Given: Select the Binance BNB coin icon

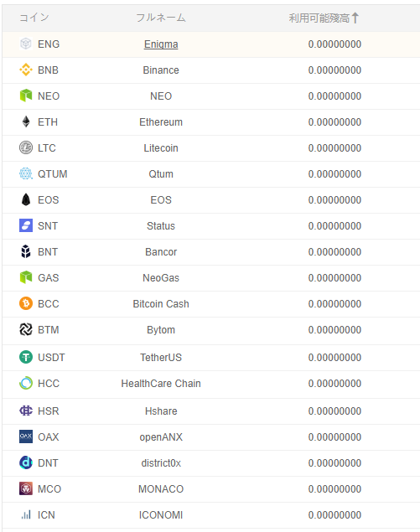Looking at the screenshot, I should click(26, 70).
